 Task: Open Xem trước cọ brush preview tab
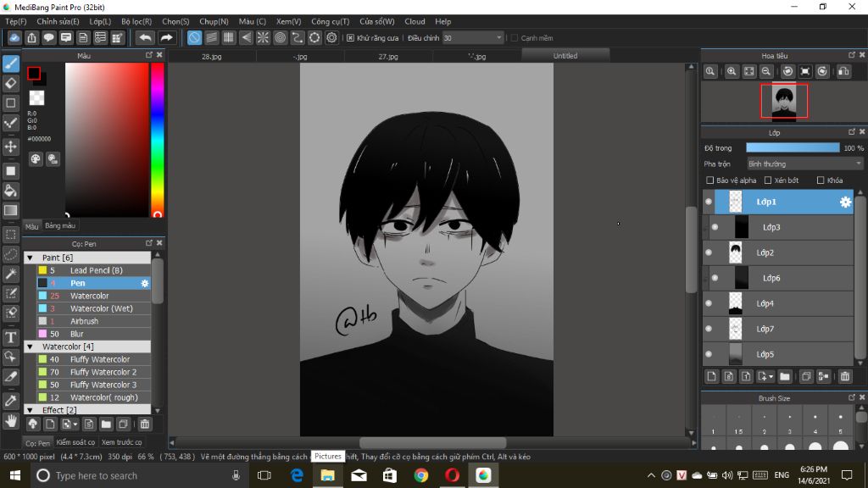click(121, 442)
